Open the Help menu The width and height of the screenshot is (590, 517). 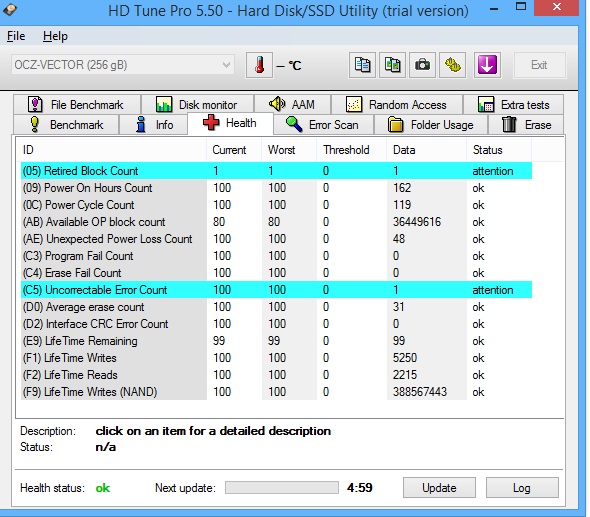coord(55,36)
